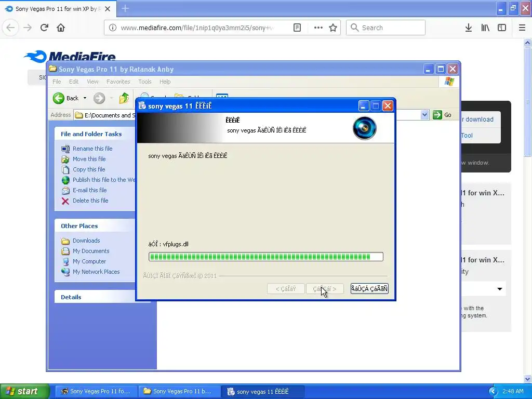The image size is (532, 399).
Task: Click the camera lens logo in installer
Action: tap(365, 128)
